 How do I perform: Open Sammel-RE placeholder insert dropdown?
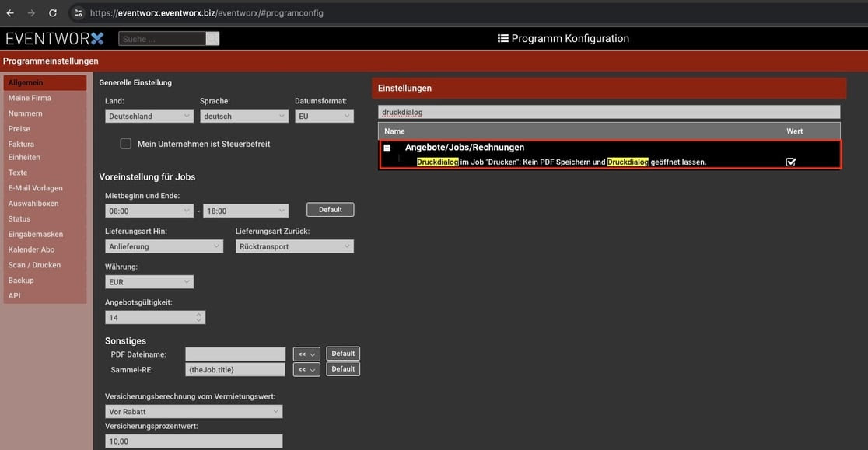(306, 369)
